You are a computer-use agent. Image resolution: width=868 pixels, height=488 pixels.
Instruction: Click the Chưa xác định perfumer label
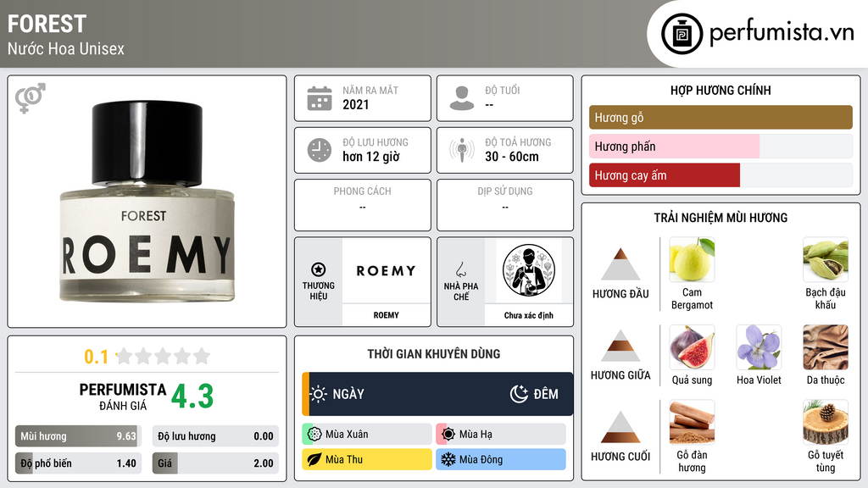click(529, 315)
